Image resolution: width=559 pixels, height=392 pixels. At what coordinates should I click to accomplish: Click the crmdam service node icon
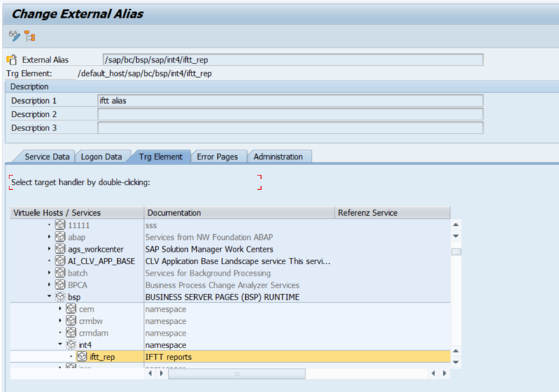pyautogui.click(x=71, y=333)
